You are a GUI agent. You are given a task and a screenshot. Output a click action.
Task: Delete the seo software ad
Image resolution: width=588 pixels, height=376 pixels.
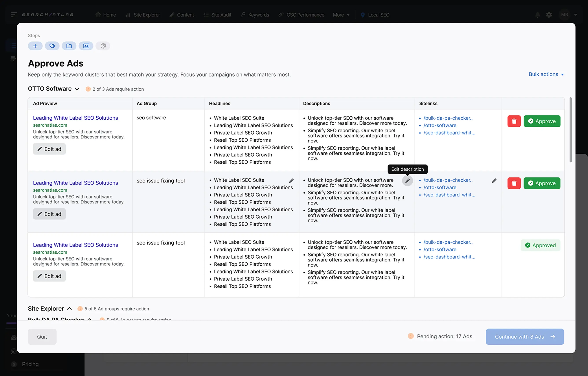pyautogui.click(x=514, y=121)
